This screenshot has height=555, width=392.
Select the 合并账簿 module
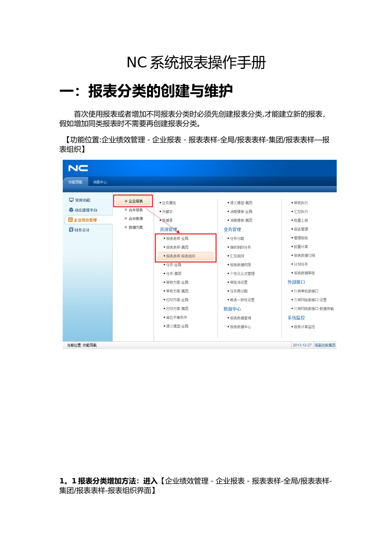pyautogui.click(x=136, y=219)
